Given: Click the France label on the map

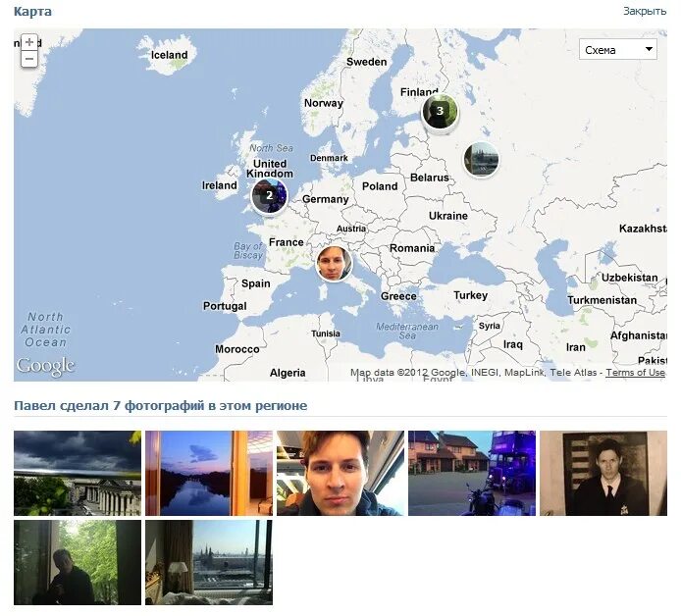Looking at the screenshot, I should 287,242.
